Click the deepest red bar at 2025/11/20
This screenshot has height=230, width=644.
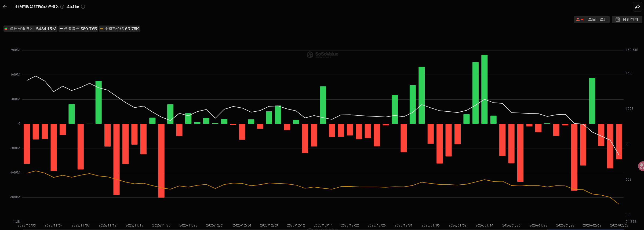point(161,160)
